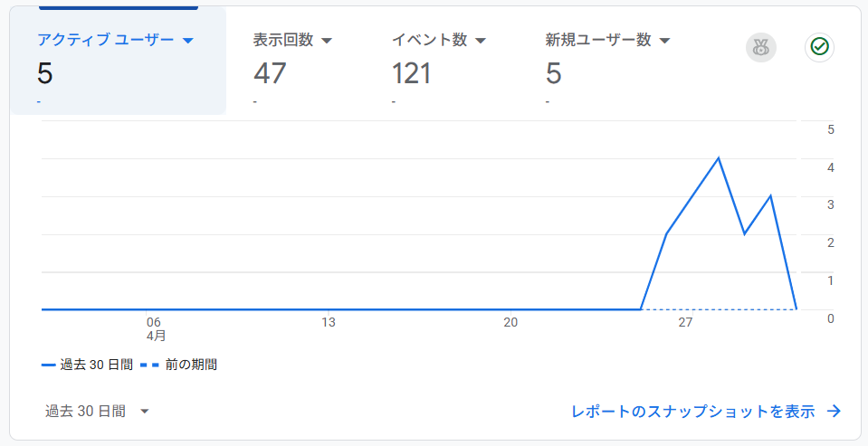Screen dimensions: 868x446
Task: Click the 27 date label on the axis
Action: [685, 322]
